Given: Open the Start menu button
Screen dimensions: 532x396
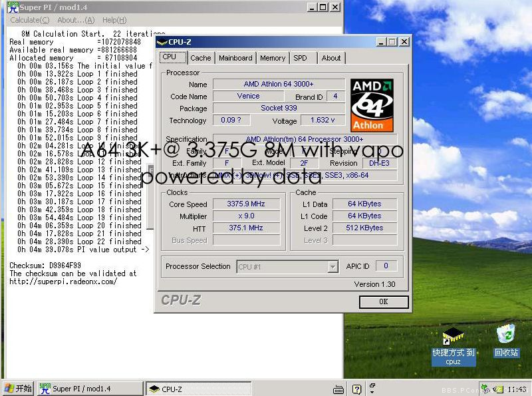Looking at the screenshot, I should coord(18,389).
